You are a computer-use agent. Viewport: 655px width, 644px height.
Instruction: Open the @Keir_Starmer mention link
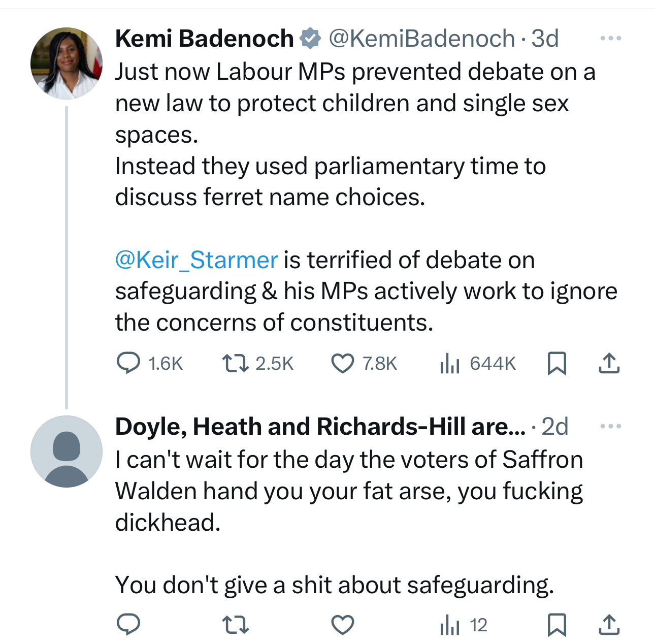[x=196, y=260]
